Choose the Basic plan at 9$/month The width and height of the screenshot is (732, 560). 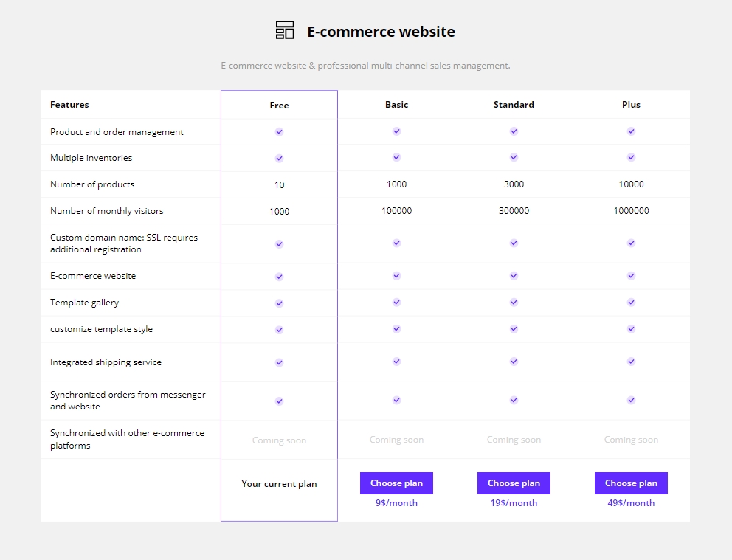pos(396,483)
